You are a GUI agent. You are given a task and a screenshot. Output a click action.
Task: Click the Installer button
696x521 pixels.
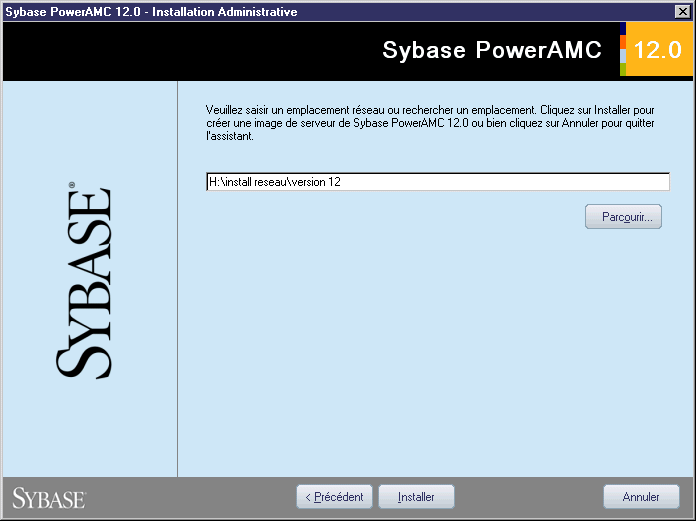click(416, 497)
